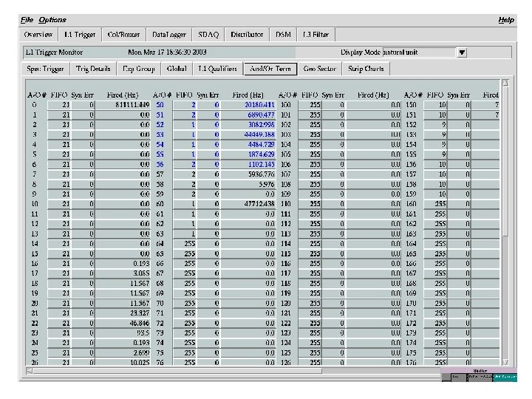Click the Fired value 47712.438 for term 60
Screen dimensions: 532x399
click(x=248, y=204)
